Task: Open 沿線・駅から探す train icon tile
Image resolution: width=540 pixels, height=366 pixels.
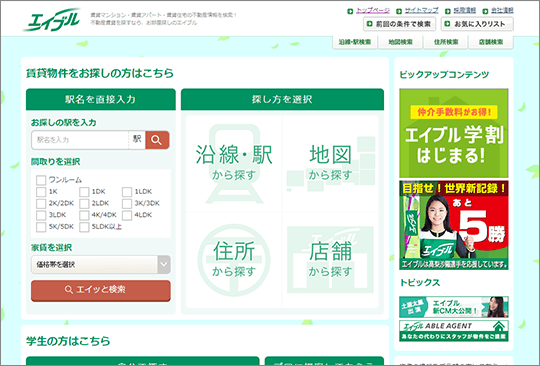Action: 234,164
